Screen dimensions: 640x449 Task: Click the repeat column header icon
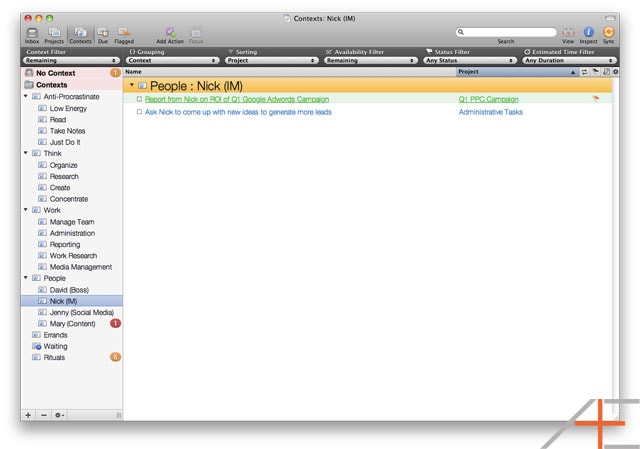click(584, 72)
